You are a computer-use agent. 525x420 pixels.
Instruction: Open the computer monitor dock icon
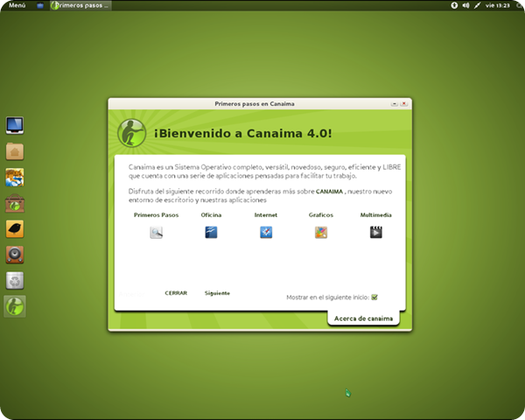point(15,126)
